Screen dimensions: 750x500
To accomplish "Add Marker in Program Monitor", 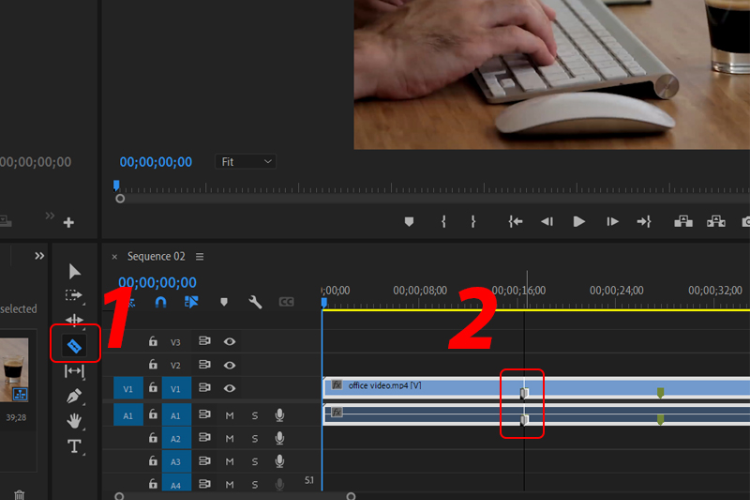I will pyautogui.click(x=409, y=222).
